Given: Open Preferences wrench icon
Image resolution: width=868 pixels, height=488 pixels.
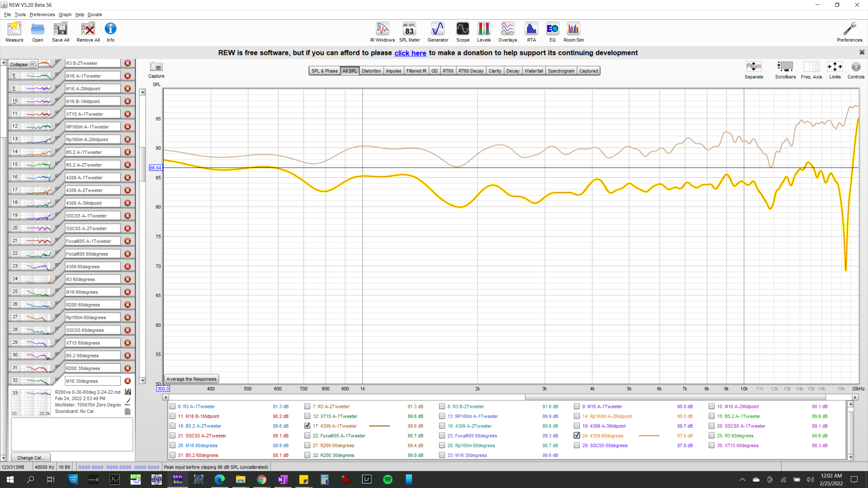Looking at the screenshot, I should click(x=849, y=32).
